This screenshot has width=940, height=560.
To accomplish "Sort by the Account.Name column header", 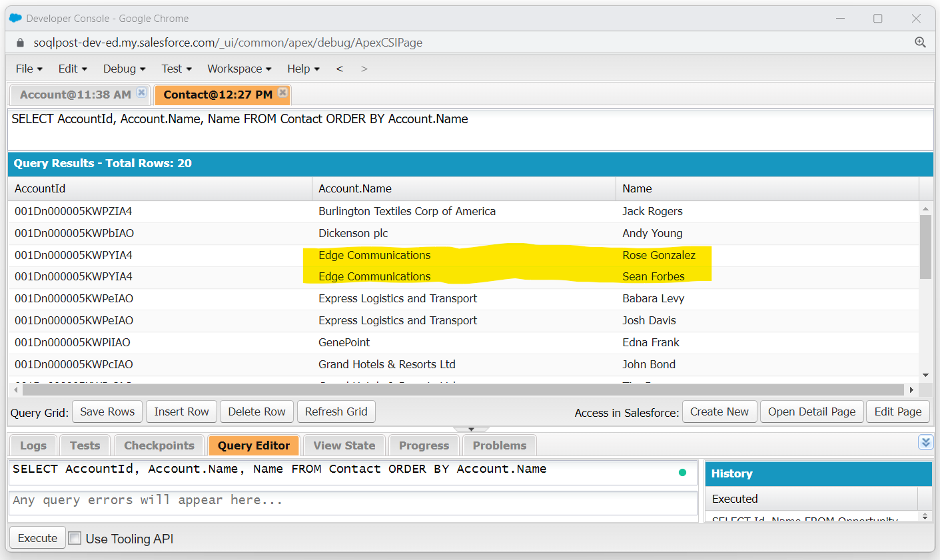I will (x=464, y=188).
